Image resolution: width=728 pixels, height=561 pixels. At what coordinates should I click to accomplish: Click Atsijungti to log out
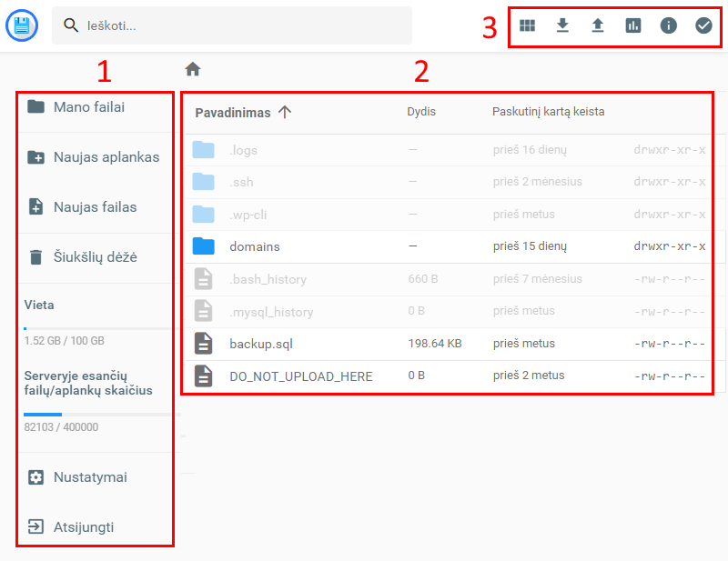[x=83, y=527]
